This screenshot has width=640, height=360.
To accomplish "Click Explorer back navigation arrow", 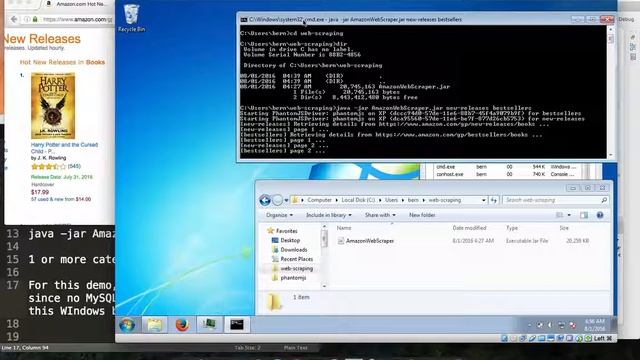I will point(265,200).
